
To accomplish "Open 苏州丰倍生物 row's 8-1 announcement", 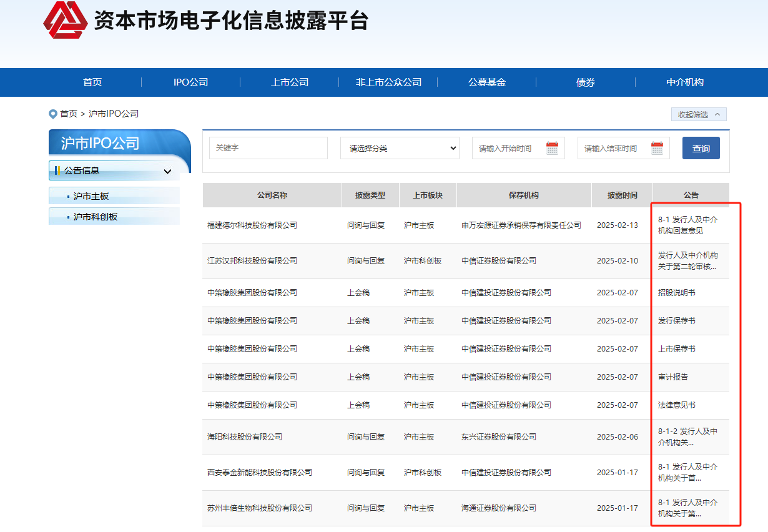I will pos(688,508).
